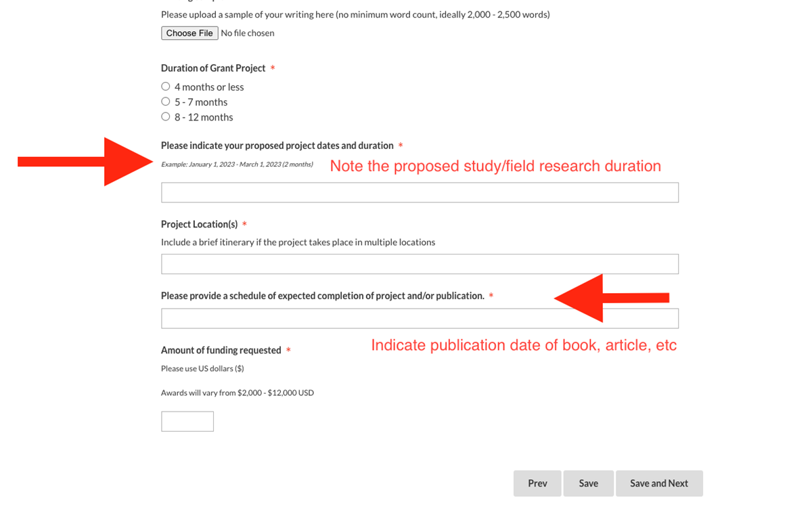Click the 'Example: January 1, 2023' hint text

coord(237,164)
